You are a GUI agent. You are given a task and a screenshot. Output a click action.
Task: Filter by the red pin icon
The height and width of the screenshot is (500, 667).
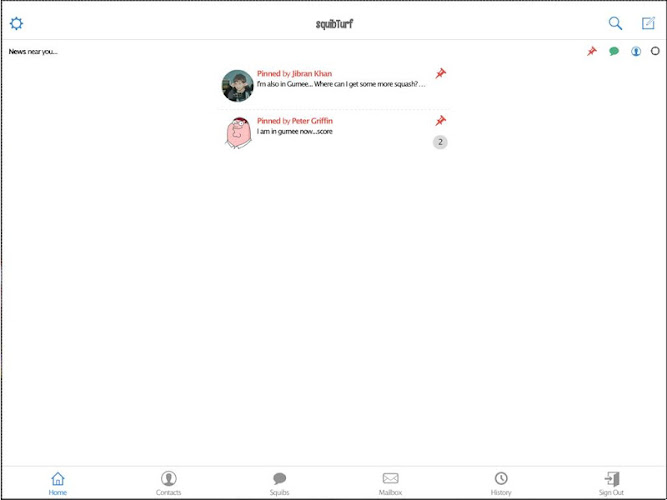pos(592,51)
